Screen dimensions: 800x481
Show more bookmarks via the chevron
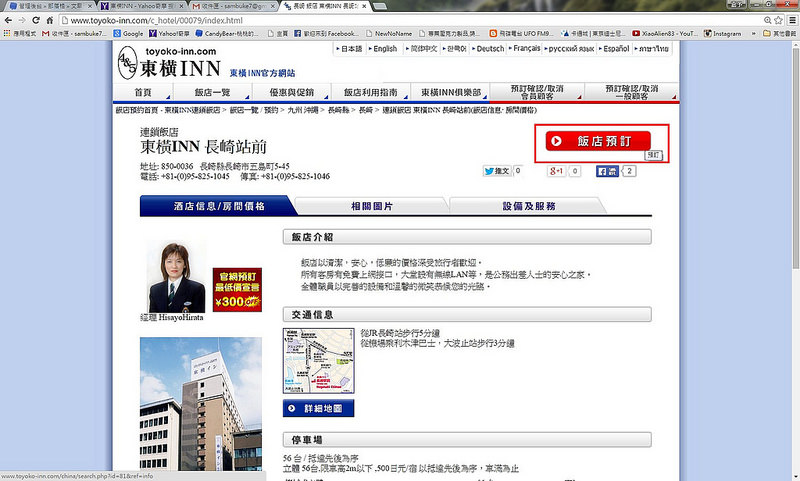point(754,33)
